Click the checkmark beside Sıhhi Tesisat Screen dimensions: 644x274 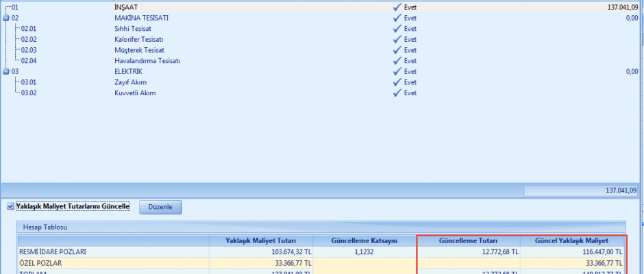397,29
